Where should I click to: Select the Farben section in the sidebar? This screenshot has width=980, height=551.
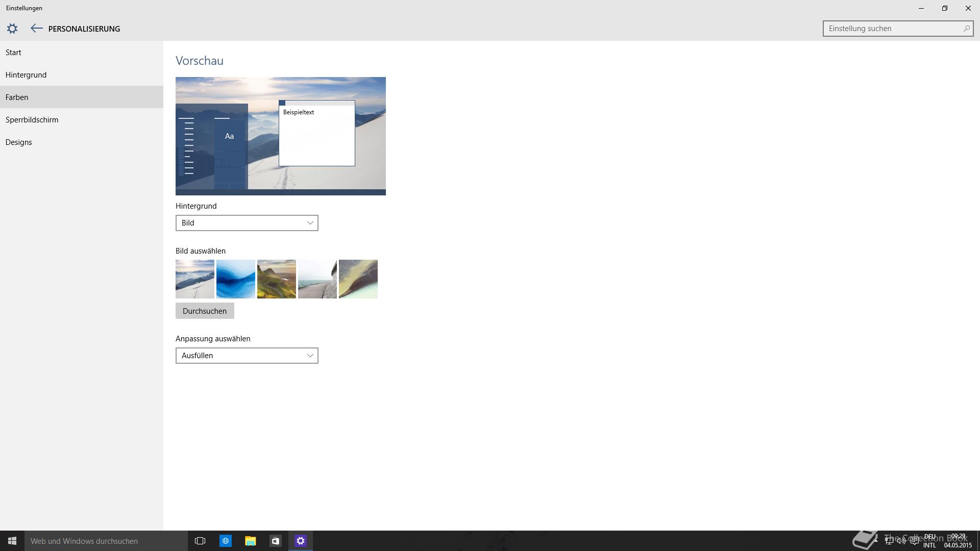click(x=82, y=97)
